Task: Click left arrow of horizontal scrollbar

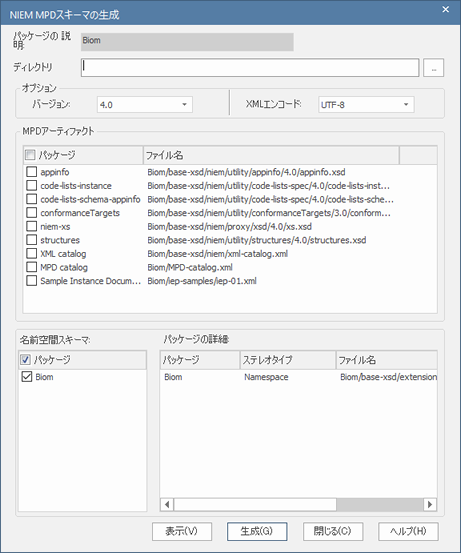Action: [x=167, y=504]
